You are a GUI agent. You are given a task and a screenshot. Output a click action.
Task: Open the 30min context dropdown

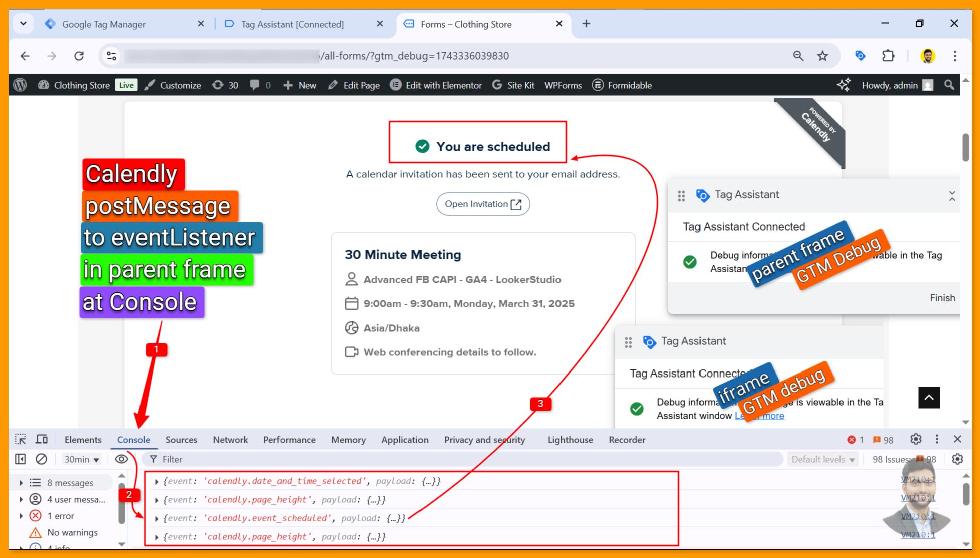point(81,459)
